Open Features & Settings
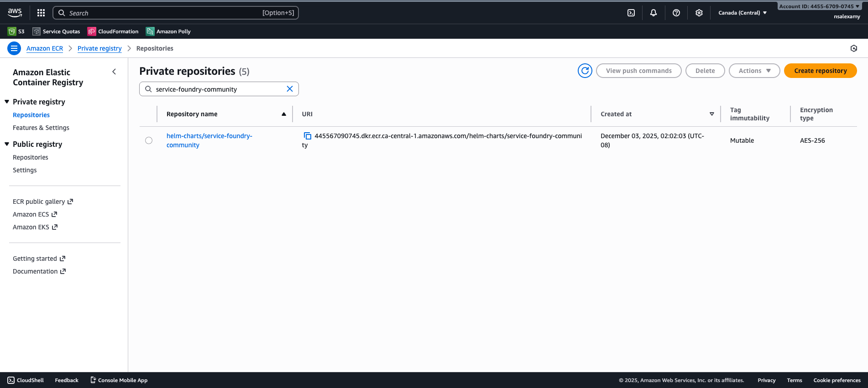This screenshot has height=388, width=868. click(x=41, y=128)
